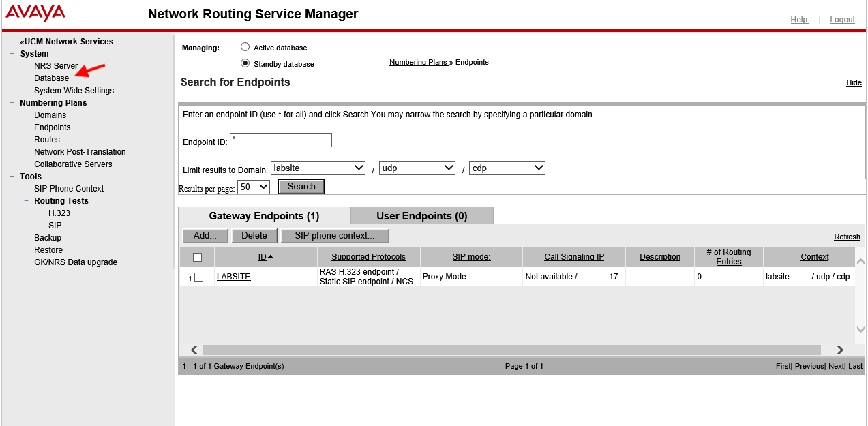Sort by SIP mode column
The width and height of the screenshot is (868, 426).
tap(471, 257)
